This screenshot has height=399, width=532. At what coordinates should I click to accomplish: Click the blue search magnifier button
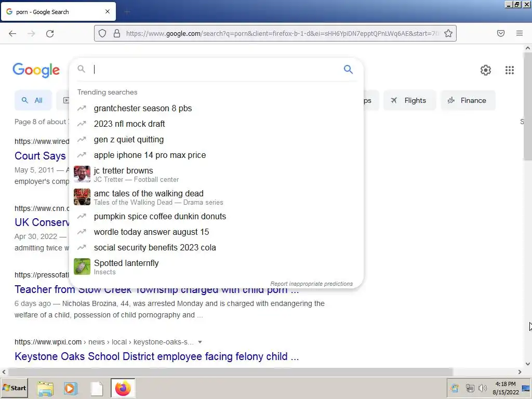348,69
